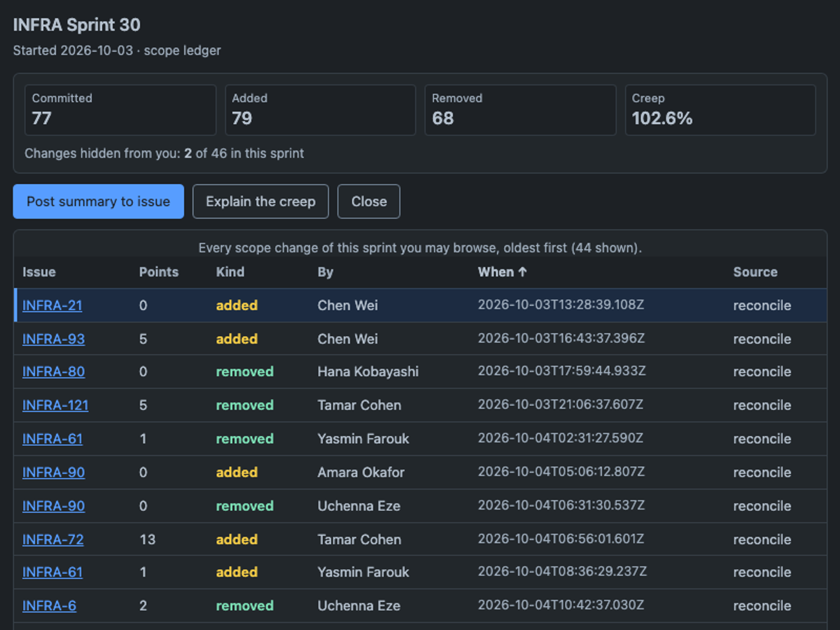
Task: Open the INFRA-21 issue link
Action: pyautogui.click(x=52, y=305)
